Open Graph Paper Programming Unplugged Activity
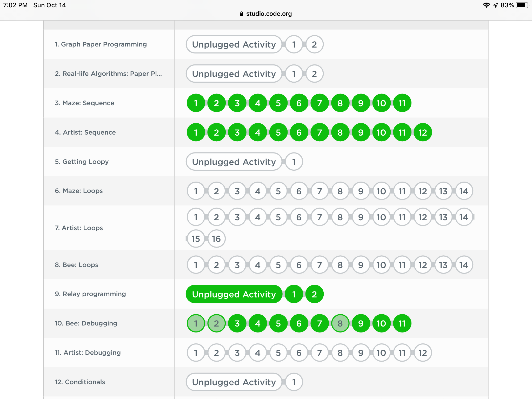This screenshot has height=399, width=532. [x=234, y=44]
